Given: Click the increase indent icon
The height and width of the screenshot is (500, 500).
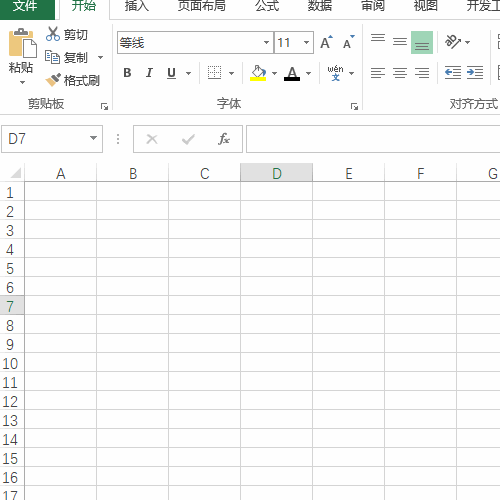Looking at the screenshot, I should [x=475, y=73].
